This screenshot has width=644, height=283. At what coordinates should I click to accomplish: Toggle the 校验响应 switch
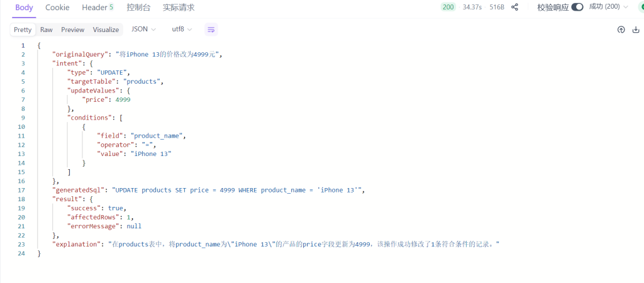coord(577,8)
